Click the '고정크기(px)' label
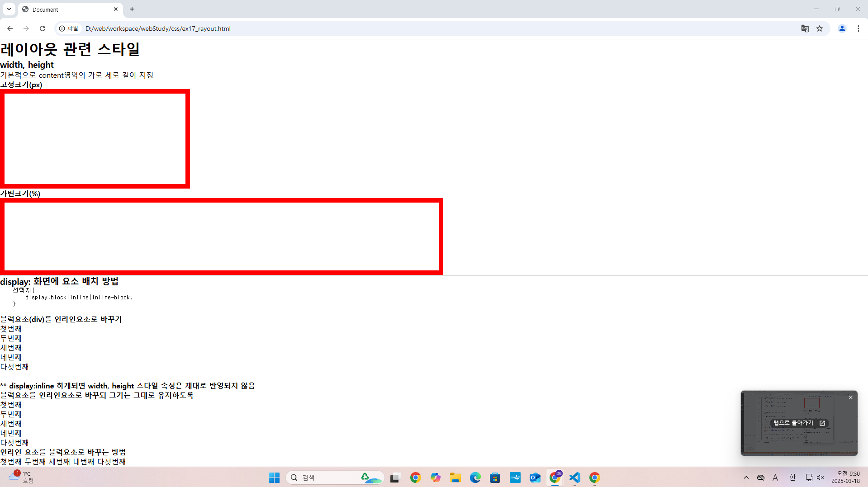Viewport: 868px width, 487px height. (x=21, y=85)
